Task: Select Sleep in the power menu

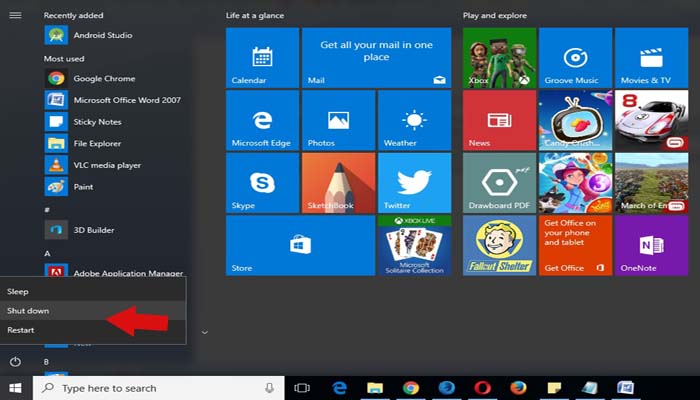Action: 93,292
